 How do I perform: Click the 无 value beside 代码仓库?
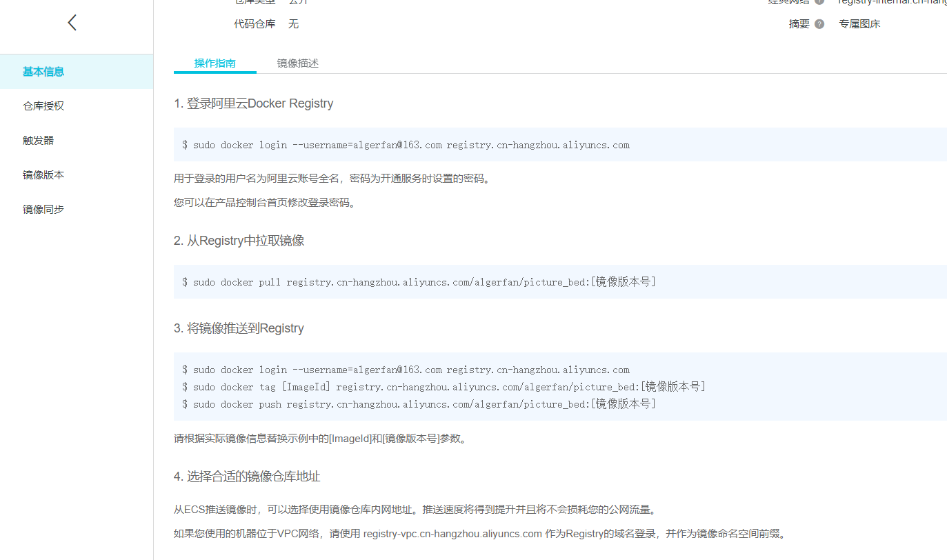pyautogui.click(x=294, y=24)
